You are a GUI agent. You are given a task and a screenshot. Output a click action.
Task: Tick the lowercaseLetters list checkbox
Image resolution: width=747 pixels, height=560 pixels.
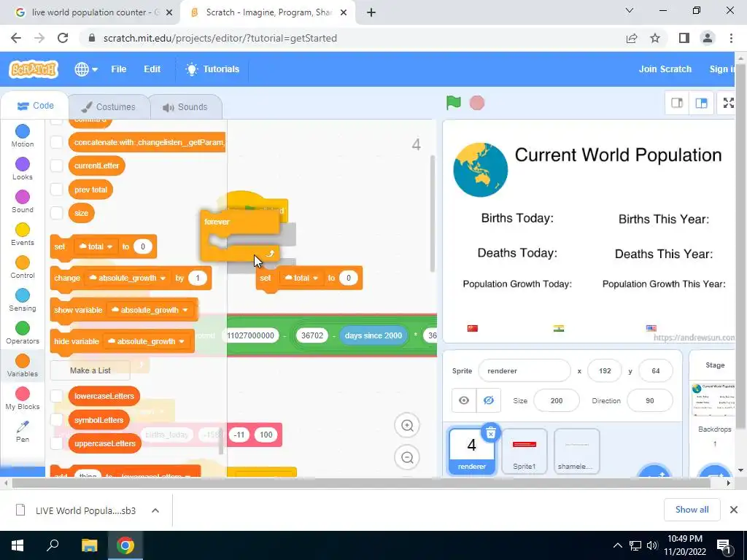click(x=57, y=396)
